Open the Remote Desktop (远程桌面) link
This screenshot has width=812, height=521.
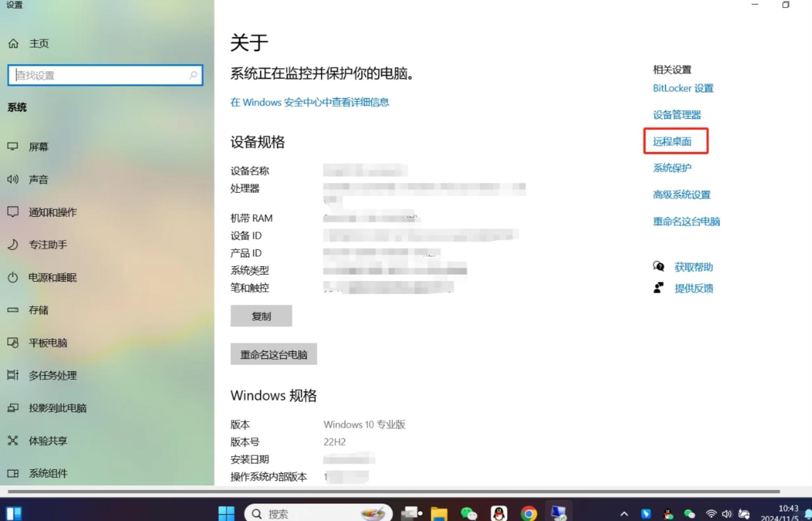[672, 142]
